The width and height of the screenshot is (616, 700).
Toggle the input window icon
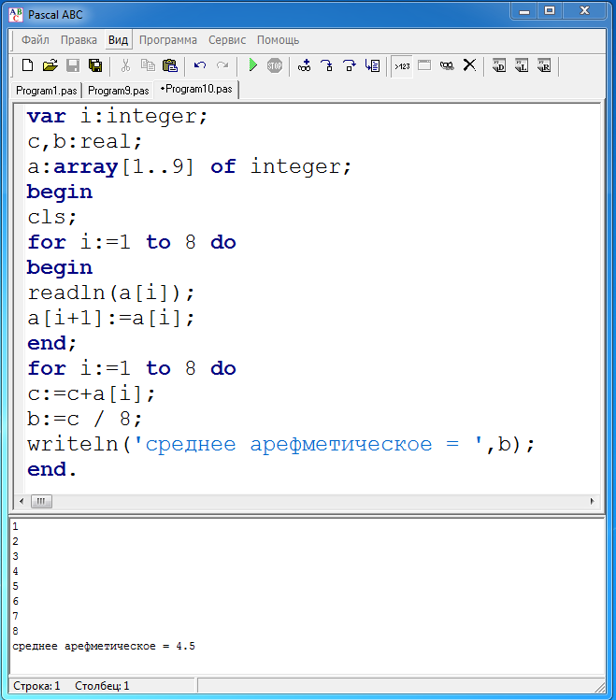tap(424, 65)
